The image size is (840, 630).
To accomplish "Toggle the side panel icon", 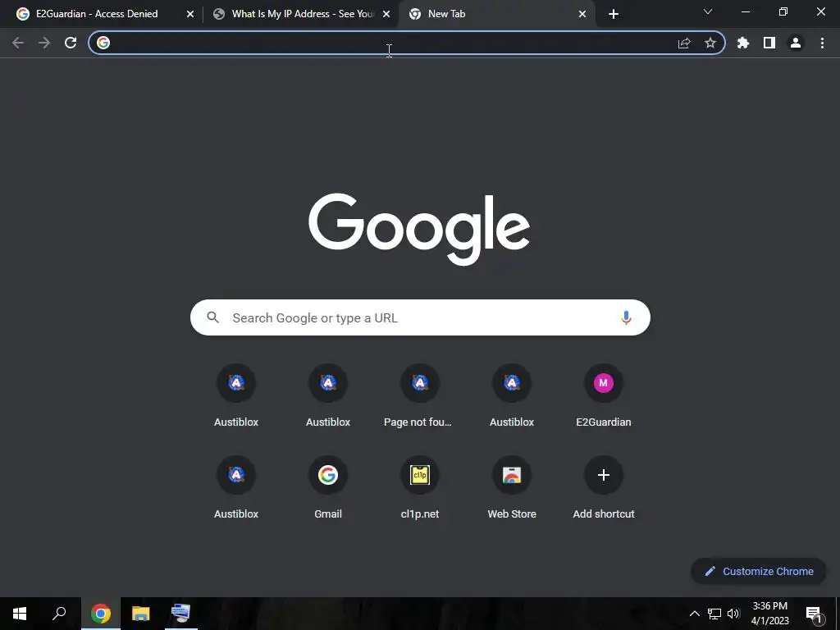I will tap(769, 43).
